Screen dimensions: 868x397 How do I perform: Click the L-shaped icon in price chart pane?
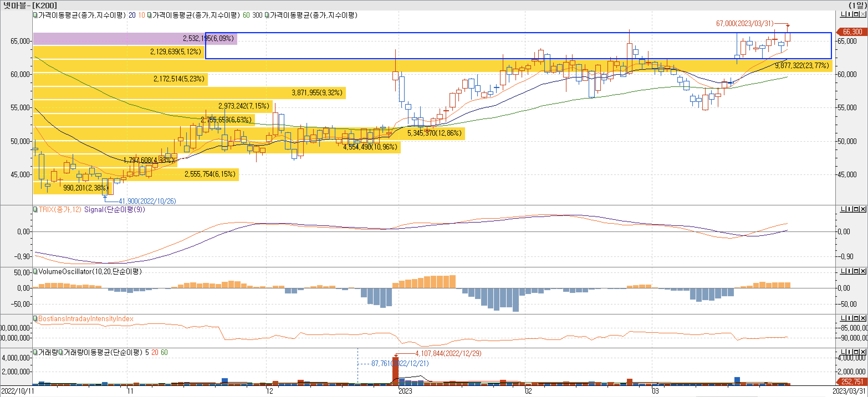(x=843, y=14)
